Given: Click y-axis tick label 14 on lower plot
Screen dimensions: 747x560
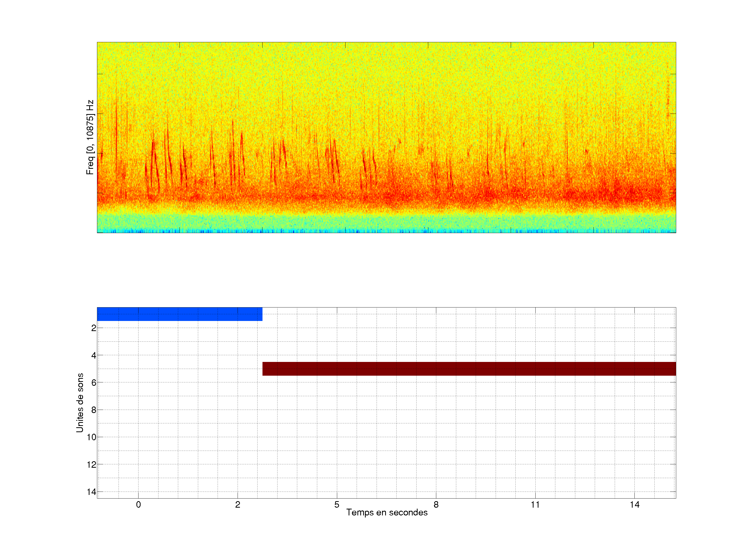Looking at the screenshot, I should pos(92,492).
